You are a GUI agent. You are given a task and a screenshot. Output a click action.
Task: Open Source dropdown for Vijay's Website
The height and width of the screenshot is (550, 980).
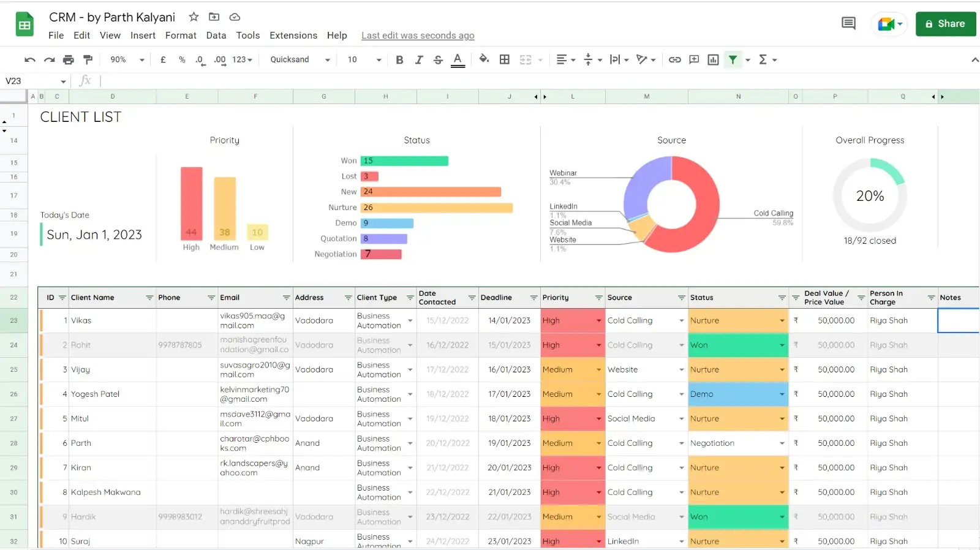[x=681, y=369]
